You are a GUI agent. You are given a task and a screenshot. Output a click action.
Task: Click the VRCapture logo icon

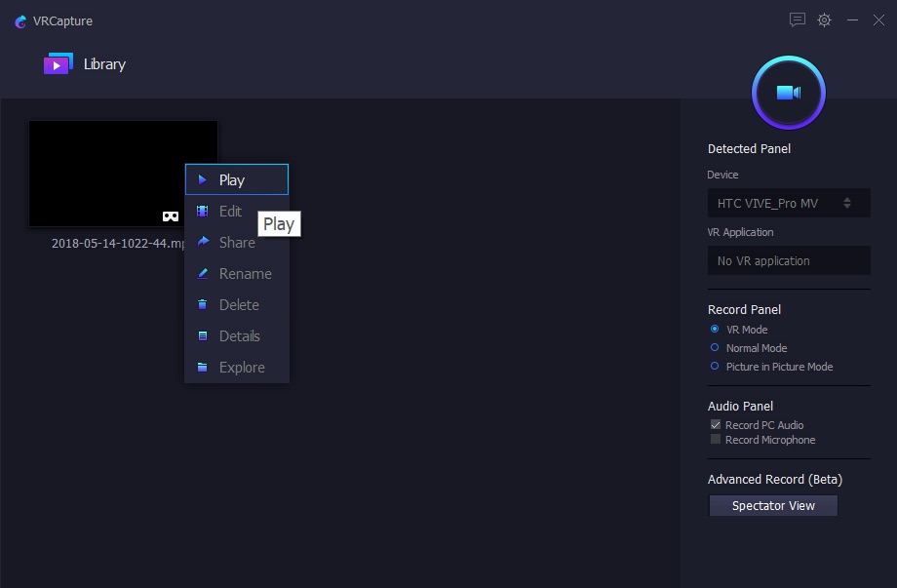(20, 21)
